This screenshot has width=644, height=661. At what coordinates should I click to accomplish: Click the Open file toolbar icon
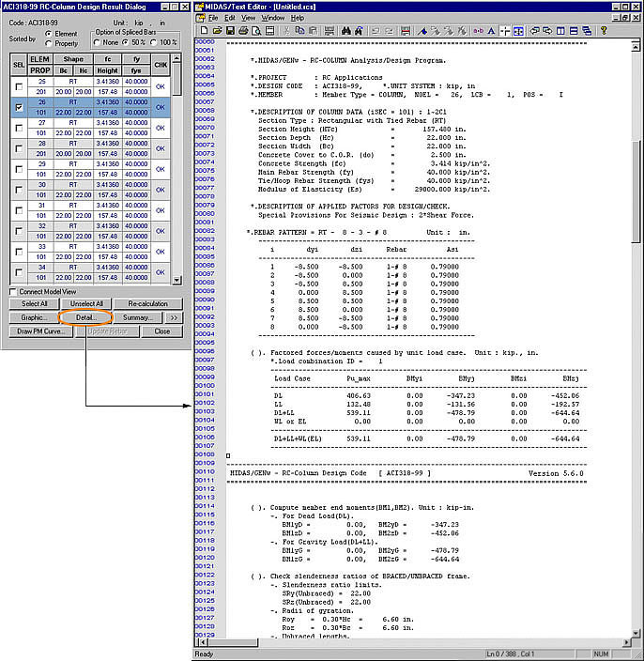215,31
